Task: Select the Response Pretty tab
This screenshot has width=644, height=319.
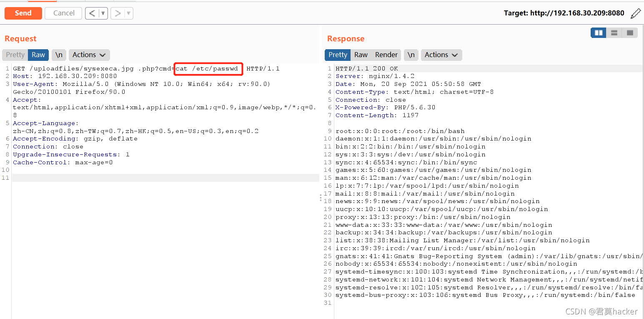Action: (x=338, y=55)
